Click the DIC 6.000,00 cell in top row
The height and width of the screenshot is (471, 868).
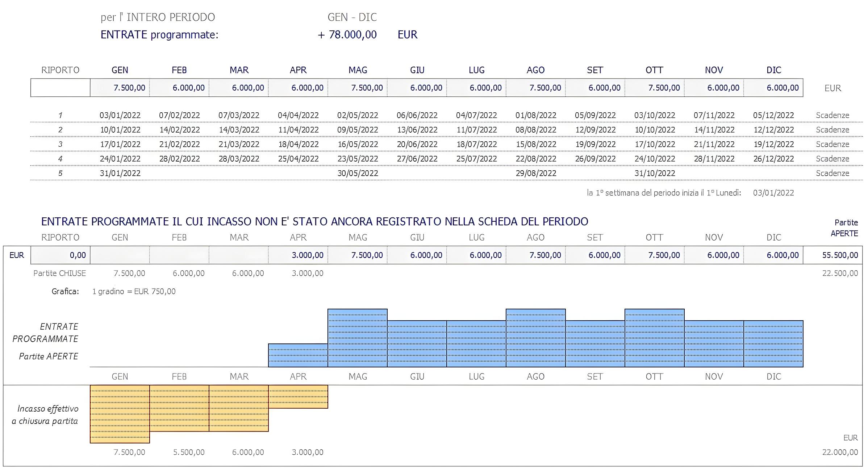point(773,88)
